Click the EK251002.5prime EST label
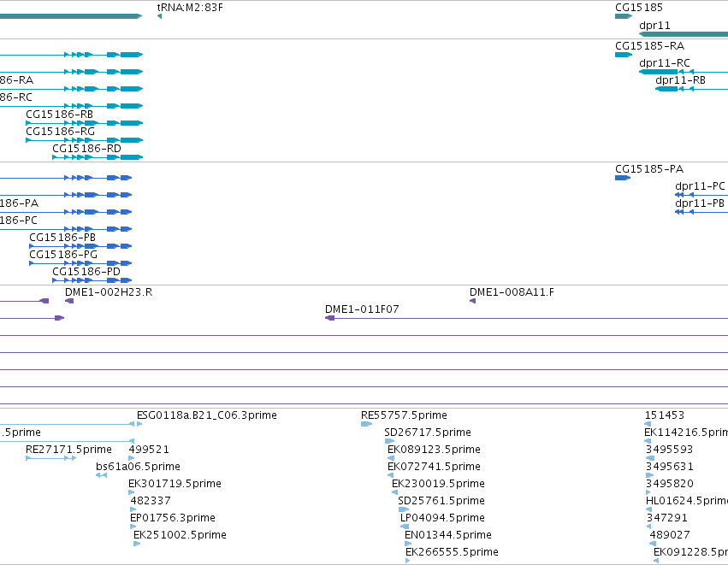Image resolution: width=728 pixels, height=565 pixels. (181, 535)
